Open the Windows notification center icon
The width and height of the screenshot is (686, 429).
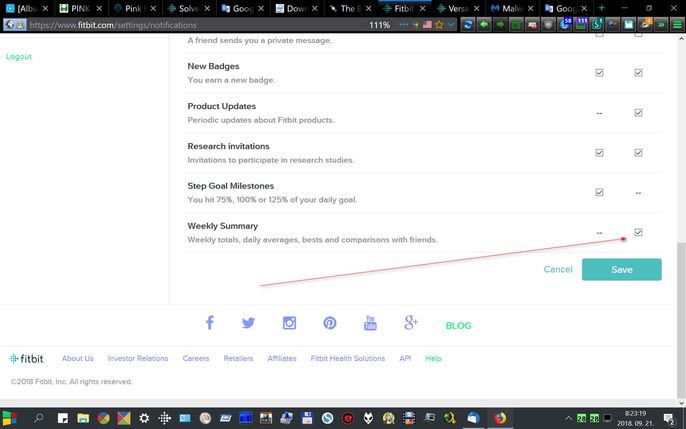pos(669,419)
